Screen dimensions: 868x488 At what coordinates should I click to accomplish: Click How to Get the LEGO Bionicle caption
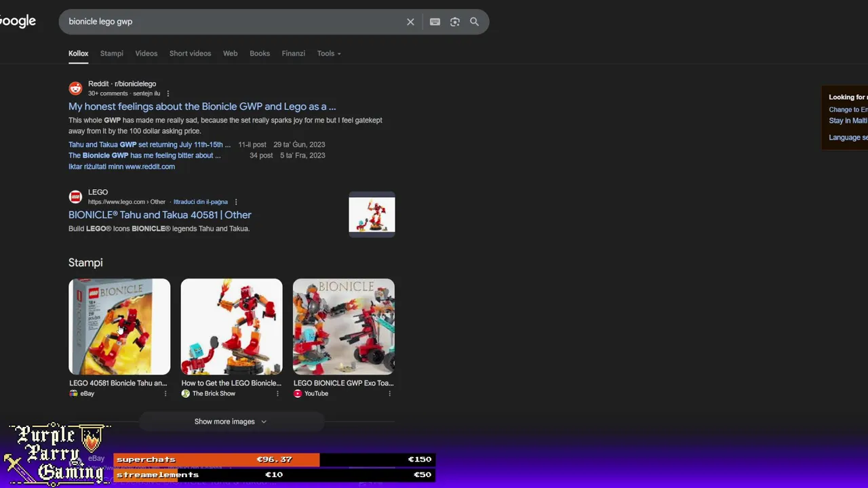(231, 383)
